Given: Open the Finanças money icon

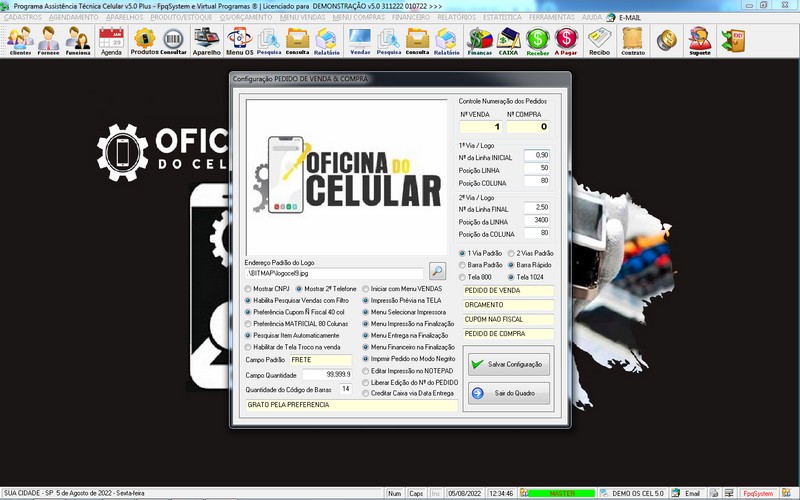Looking at the screenshot, I should pyautogui.click(x=480, y=41).
